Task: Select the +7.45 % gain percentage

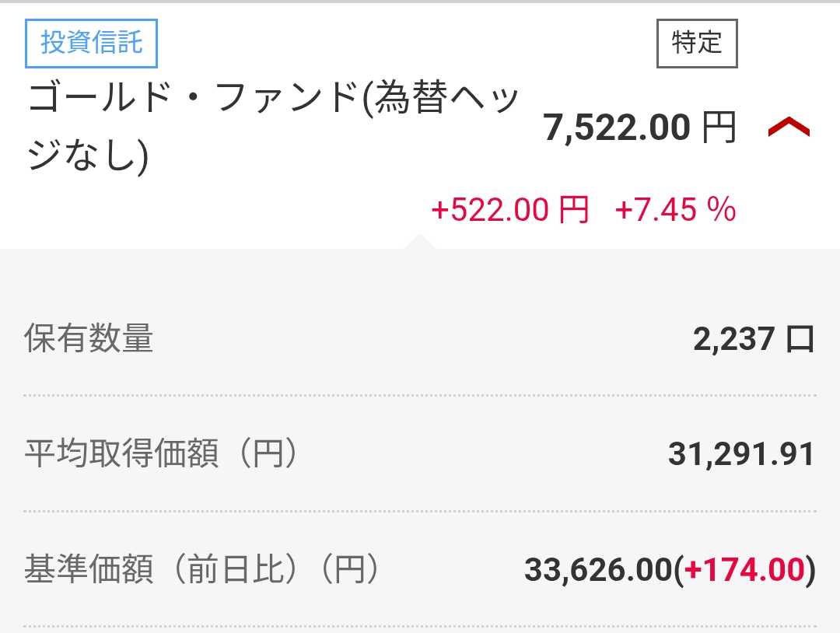Action: (675, 210)
